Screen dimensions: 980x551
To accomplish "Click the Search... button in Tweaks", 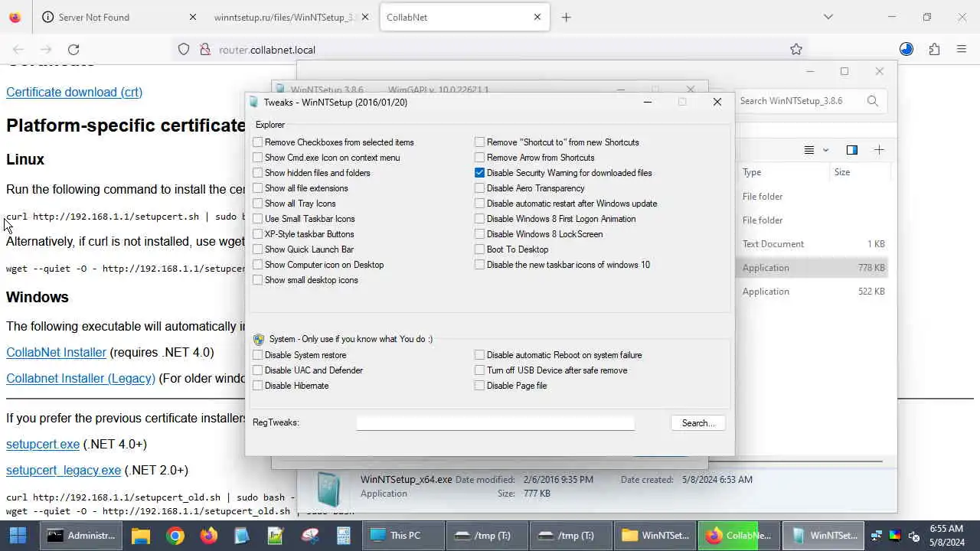I will pyautogui.click(x=698, y=423).
